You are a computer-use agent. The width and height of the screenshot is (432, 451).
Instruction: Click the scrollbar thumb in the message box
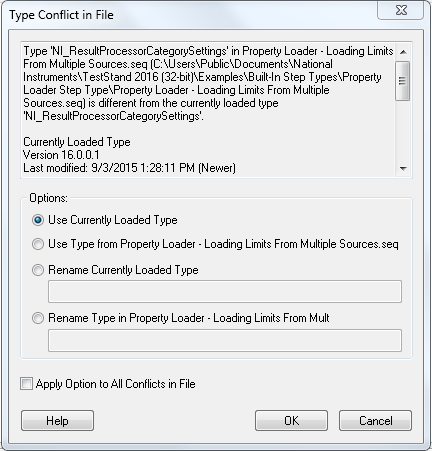point(403,81)
